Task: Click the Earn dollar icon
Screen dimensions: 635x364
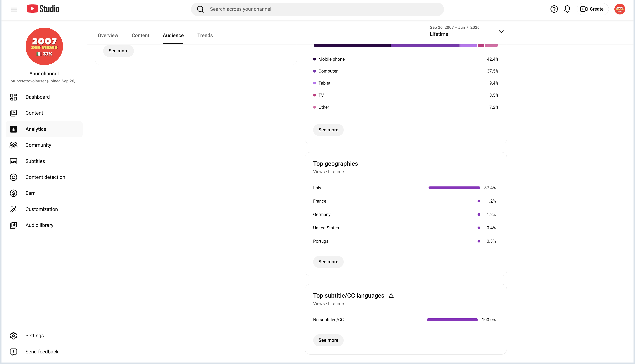Action: [14, 193]
